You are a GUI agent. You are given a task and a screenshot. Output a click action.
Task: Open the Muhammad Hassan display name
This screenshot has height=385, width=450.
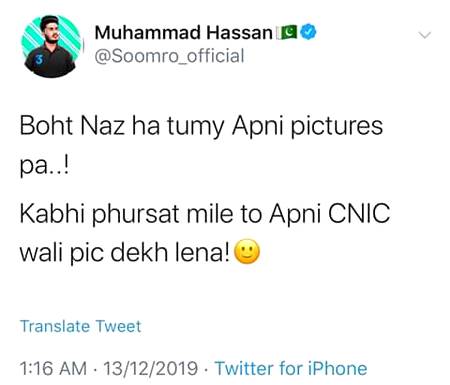(184, 33)
